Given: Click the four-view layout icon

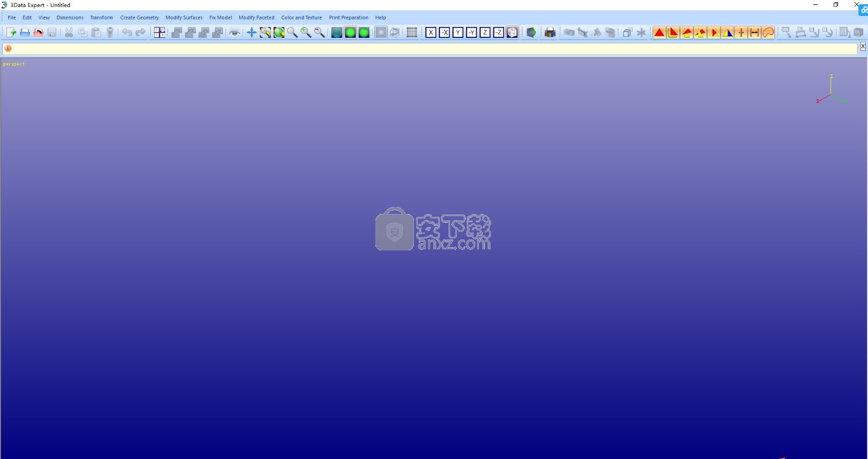Looking at the screenshot, I should point(159,33).
